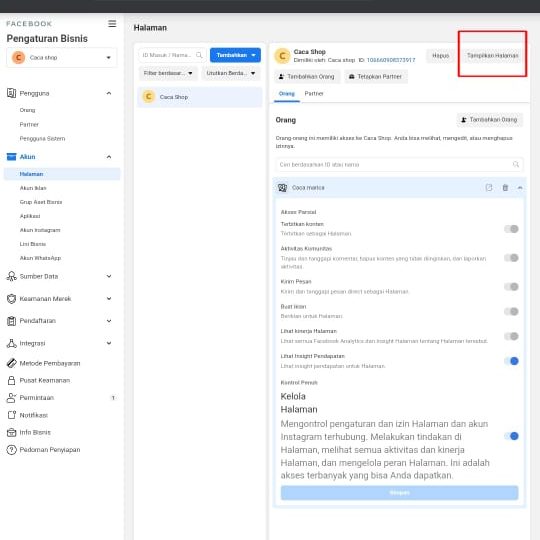Click the edit icon for Caca marica
The height and width of the screenshot is (540, 540).
[x=489, y=187]
